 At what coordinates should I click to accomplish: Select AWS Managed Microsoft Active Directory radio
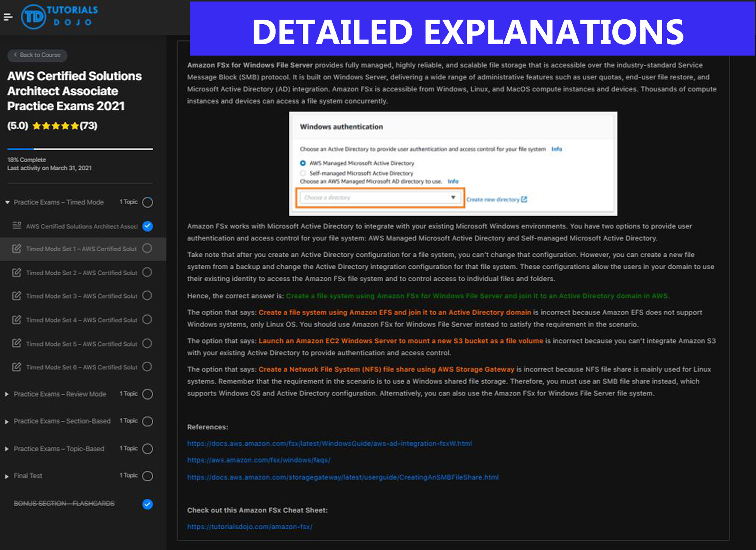coord(303,163)
